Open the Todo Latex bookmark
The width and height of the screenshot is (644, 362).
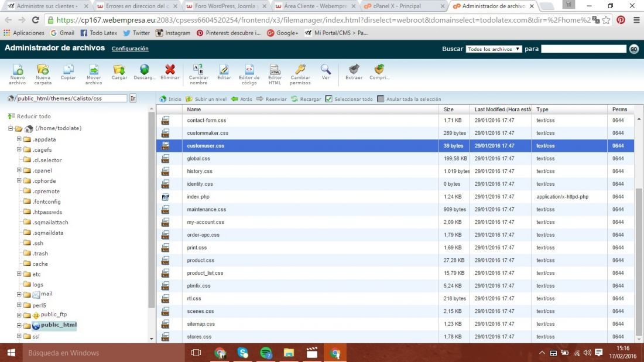(x=98, y=33)
